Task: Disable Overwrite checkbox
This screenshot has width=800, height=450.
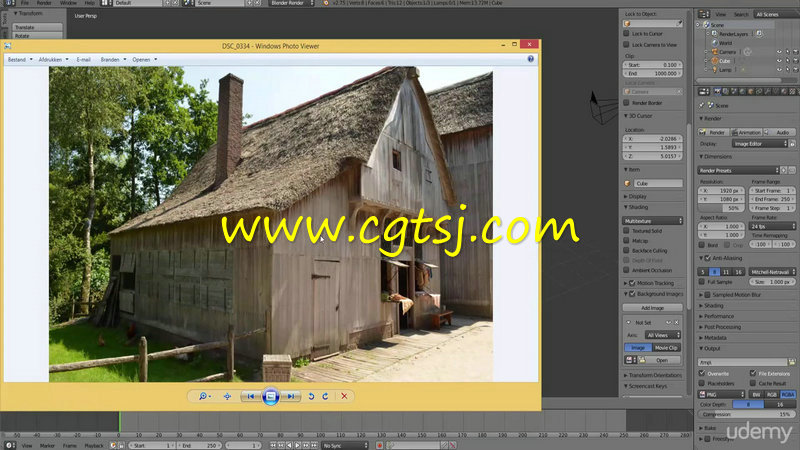Action: point(702,373)
